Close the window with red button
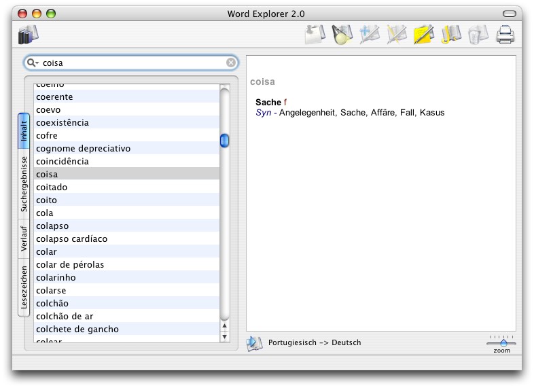 (x=22, y=14)
